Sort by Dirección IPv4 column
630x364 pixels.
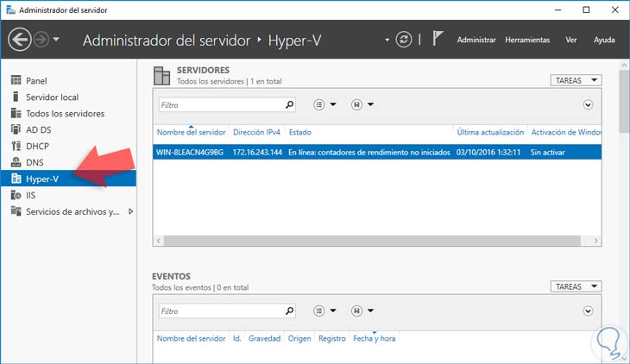256,132
